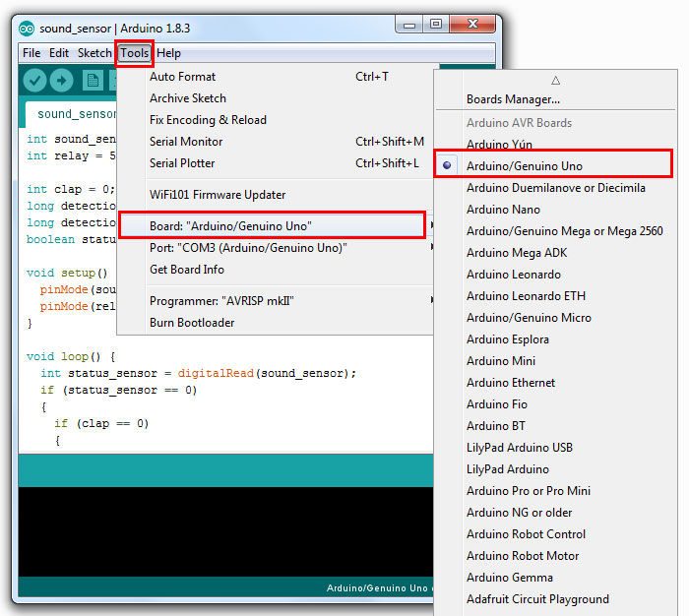
Task: Click the 'if (clap == 0)' code line
Action: click(101, 424)
